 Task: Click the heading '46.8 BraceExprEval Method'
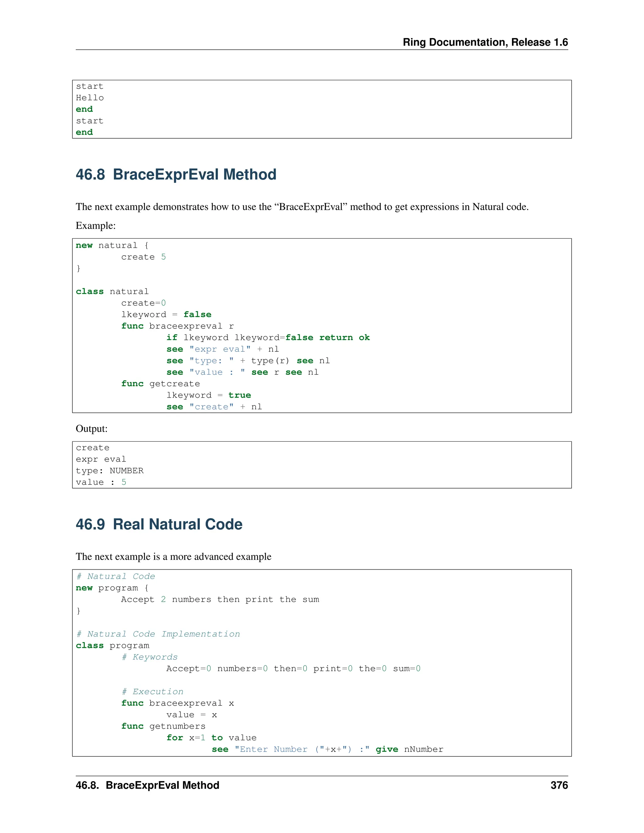coord(176,174)
